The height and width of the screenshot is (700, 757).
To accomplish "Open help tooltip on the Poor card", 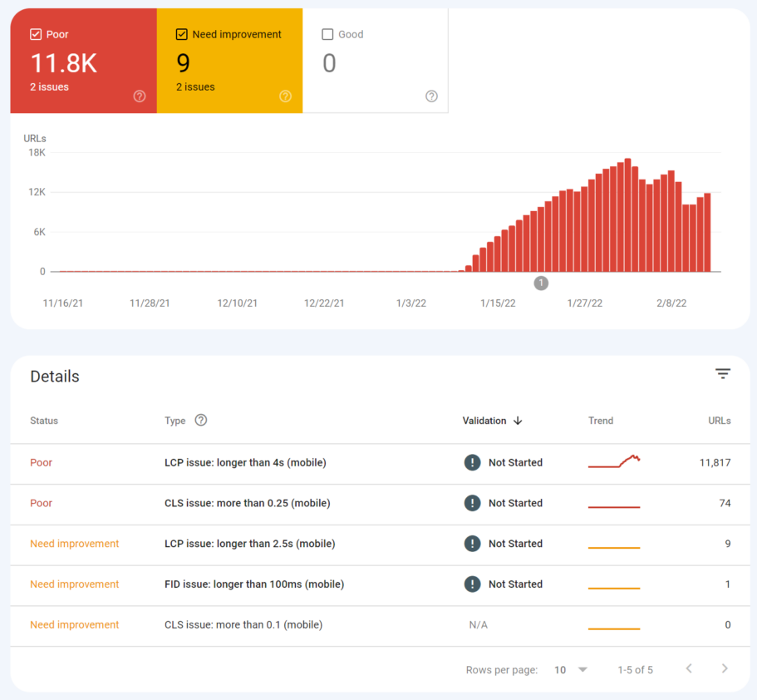I will 140,96.
